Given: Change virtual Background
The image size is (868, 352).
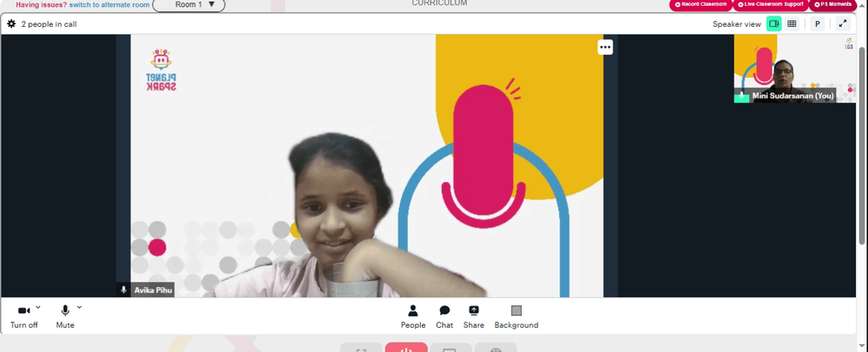Looking at the screenshot, I should pos(516,316).
